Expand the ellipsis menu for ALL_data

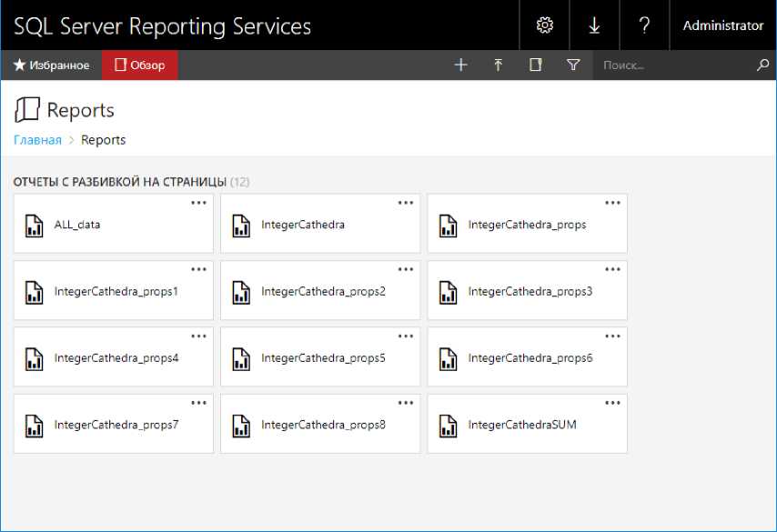pos(198,203)
